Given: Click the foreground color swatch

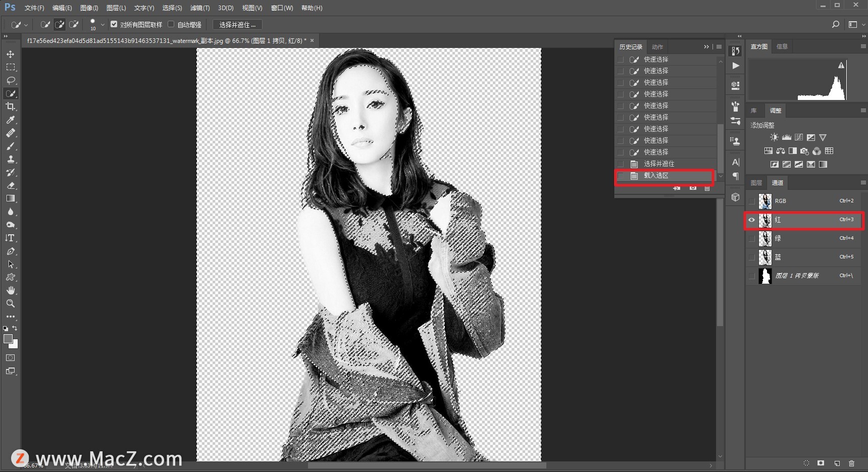Looking at the screenshot, I should (8, 339).
